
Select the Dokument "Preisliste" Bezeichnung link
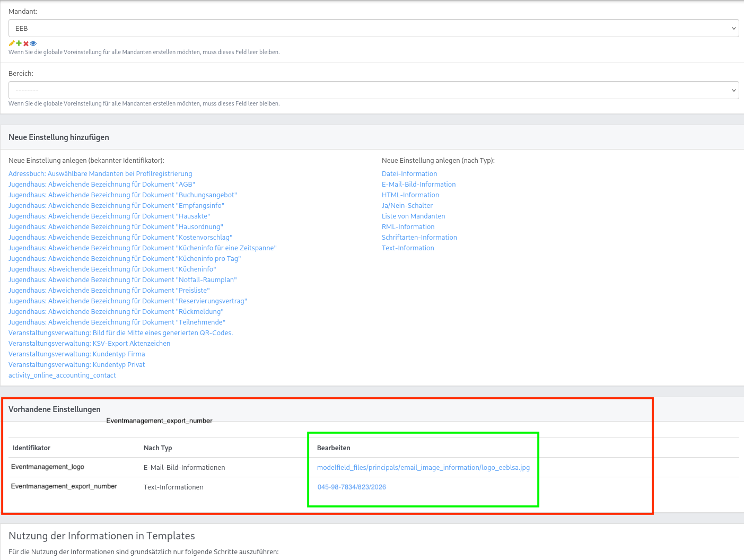tap(109, 291)
